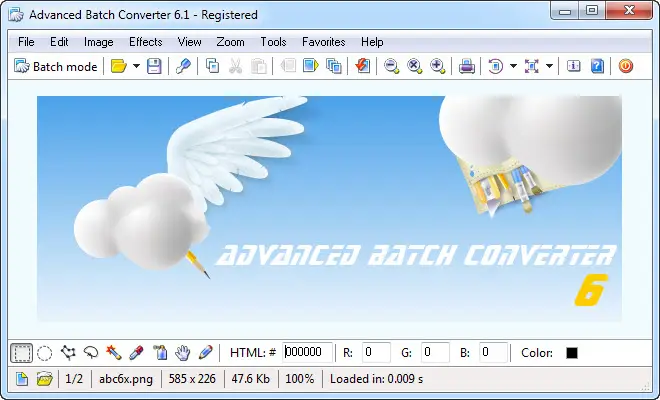660x400 pixels.
Task: Select the rectangular selection tool
Action: [x=21, y=353]
